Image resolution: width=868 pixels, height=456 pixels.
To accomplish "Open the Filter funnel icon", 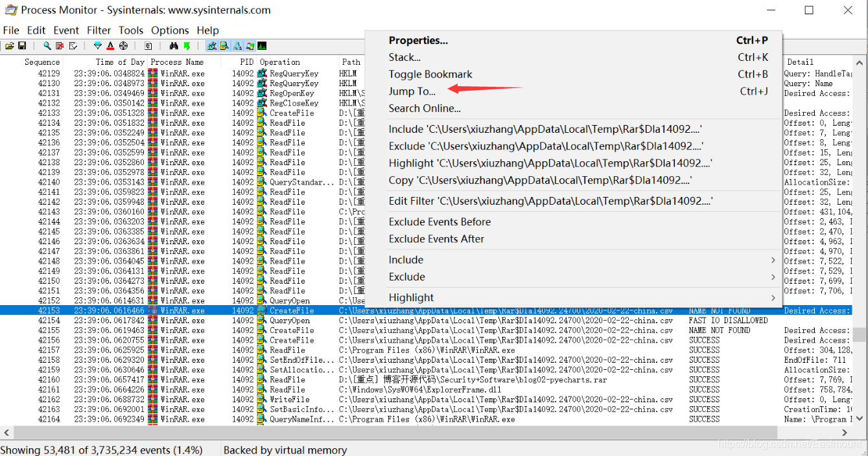I will coord(98,46).
